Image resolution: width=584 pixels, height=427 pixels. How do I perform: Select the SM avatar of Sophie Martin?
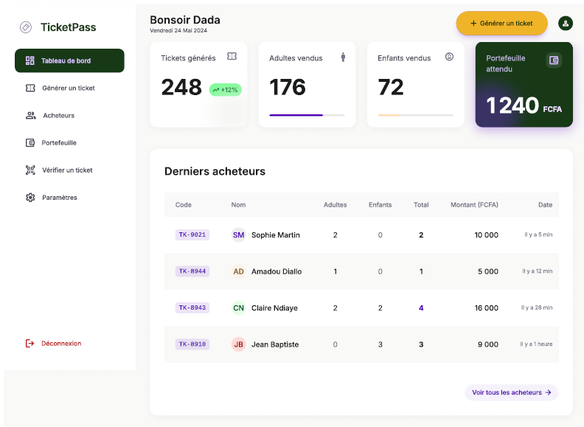click(238, 235)
